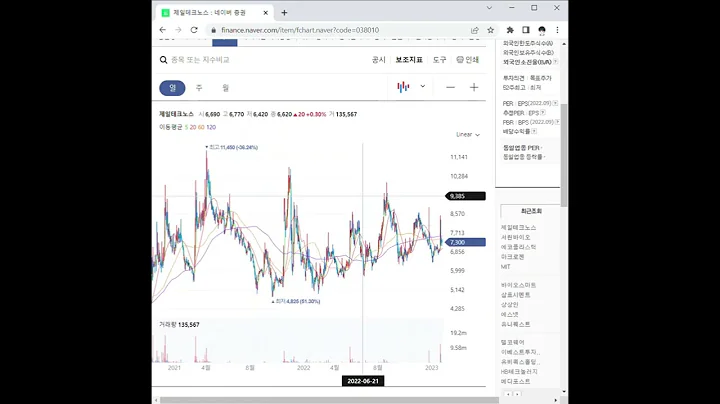Zoom in the chart with plus
This screenshot has width=720, height=404.
coord(474,87)
